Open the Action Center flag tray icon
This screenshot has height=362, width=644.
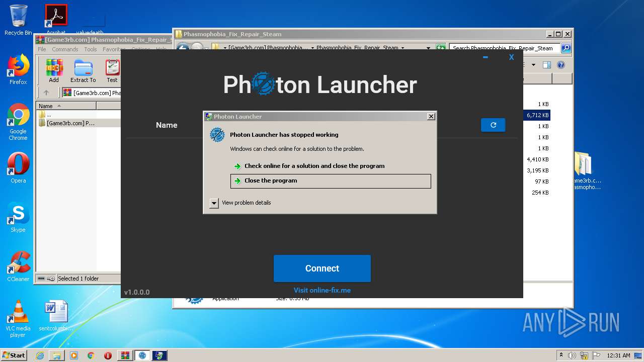click(x=596, y=355)
